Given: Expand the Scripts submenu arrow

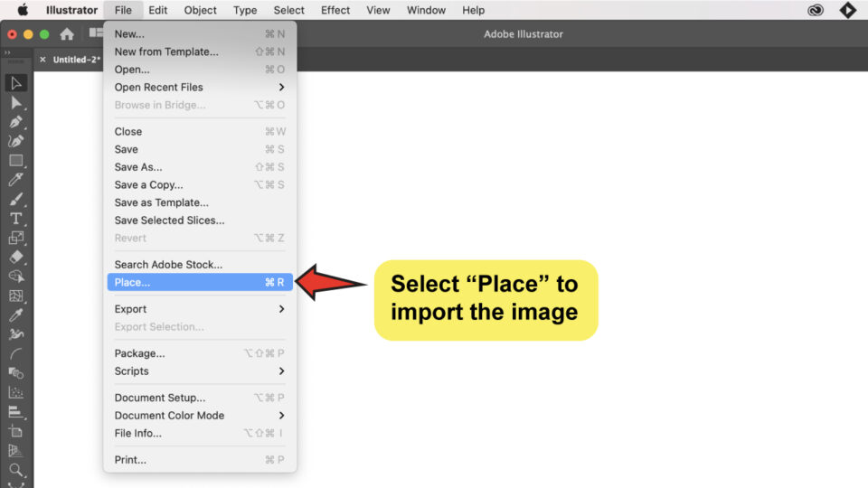Looking at the screenshot, I should [281, 371].
